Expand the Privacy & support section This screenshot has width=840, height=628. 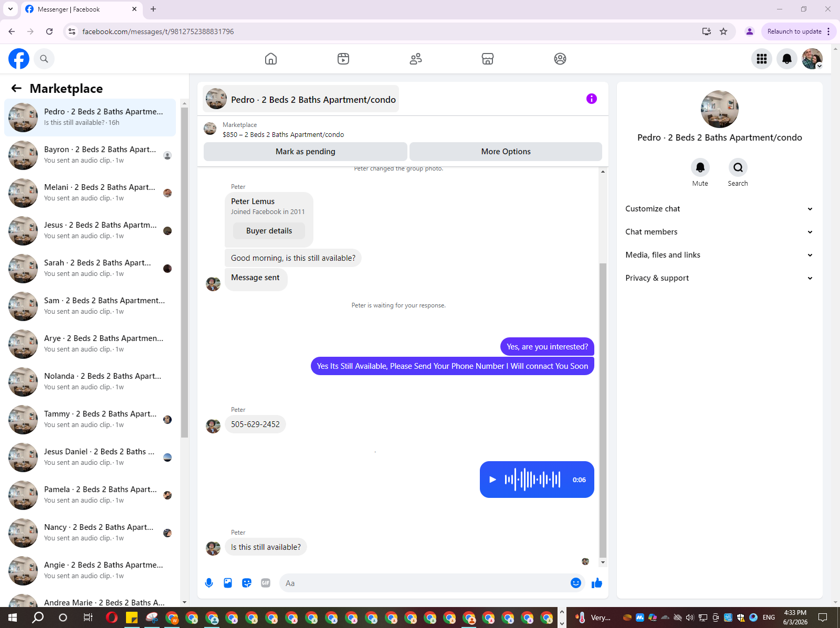pos(719,278)
